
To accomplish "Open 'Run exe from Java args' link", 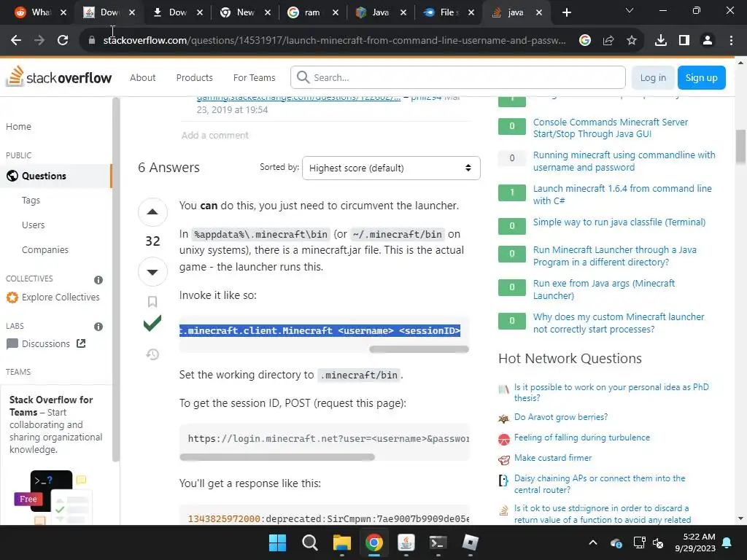I will (603, 289).
